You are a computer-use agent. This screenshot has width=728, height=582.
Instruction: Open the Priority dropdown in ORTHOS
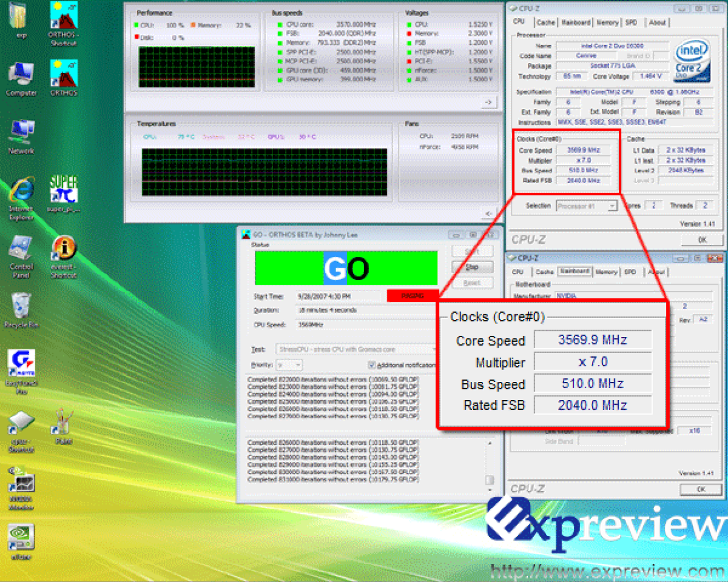[x=289, y=365]
